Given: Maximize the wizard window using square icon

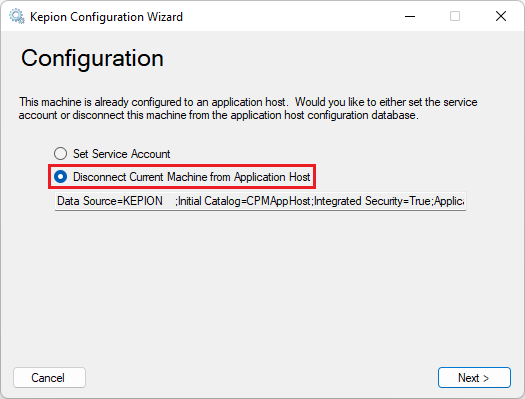Looking at the screenshot, I should pos(455,16).
